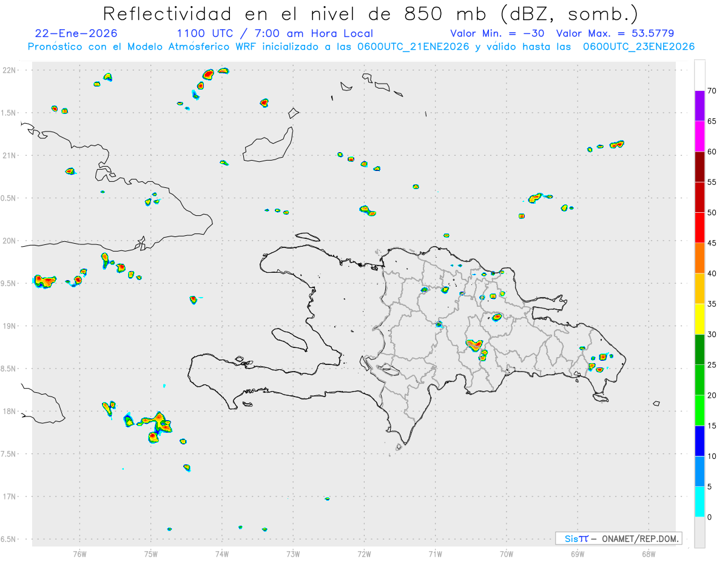
Task: Click the 'ONAMET/REP.DOM.' credit box
Action: coord(618,538)
